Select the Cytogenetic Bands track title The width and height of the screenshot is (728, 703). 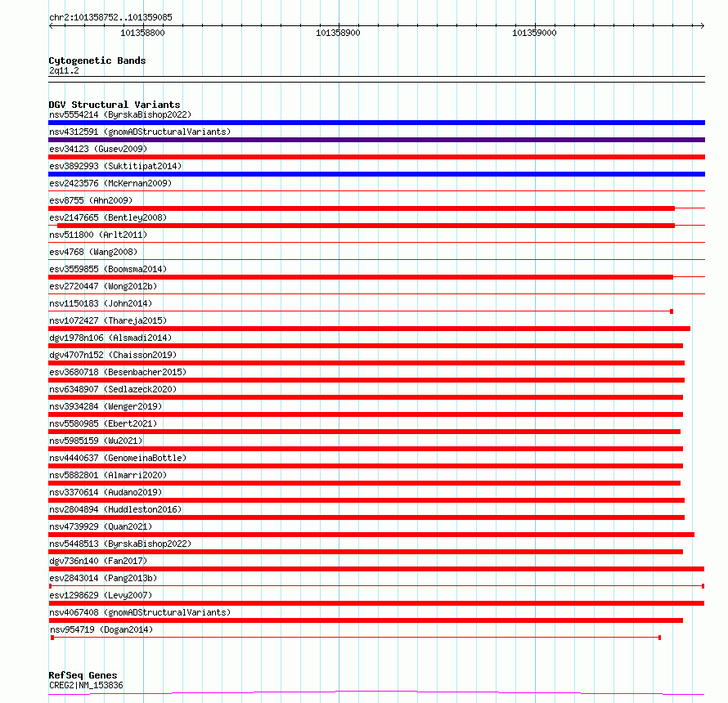tap(97, 60)
